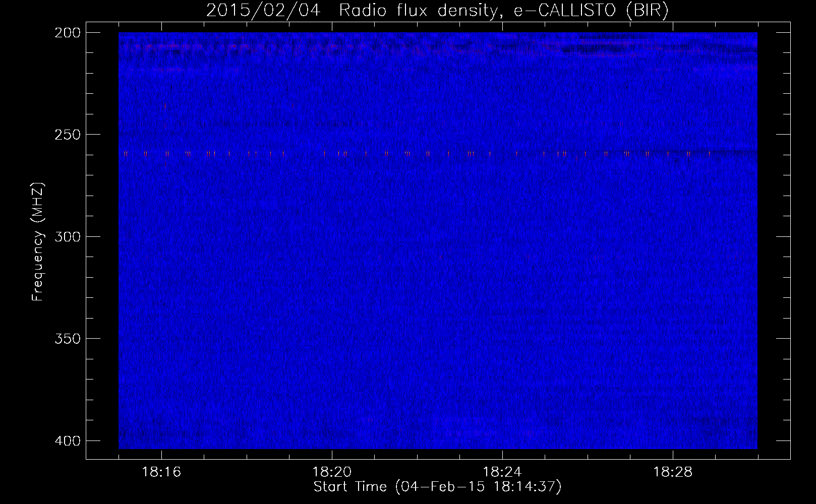Click the 18:20 time tick label

pos(332,472)
